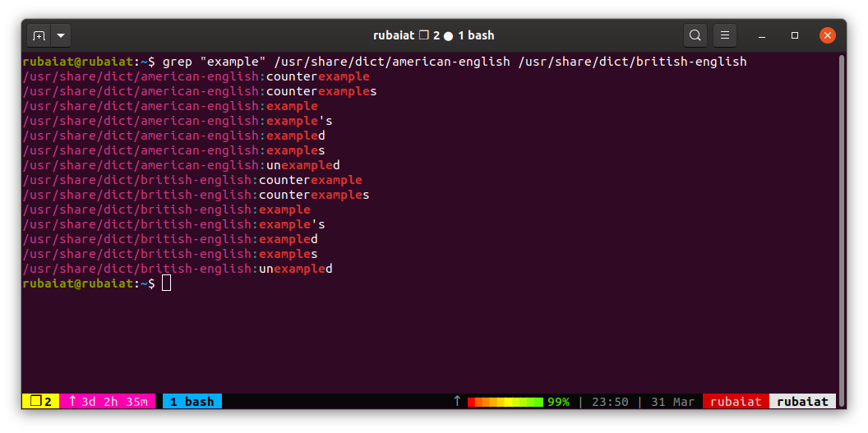868x433 pixels.
Task: Minimize the terminal window
Action: click(764, 35)
